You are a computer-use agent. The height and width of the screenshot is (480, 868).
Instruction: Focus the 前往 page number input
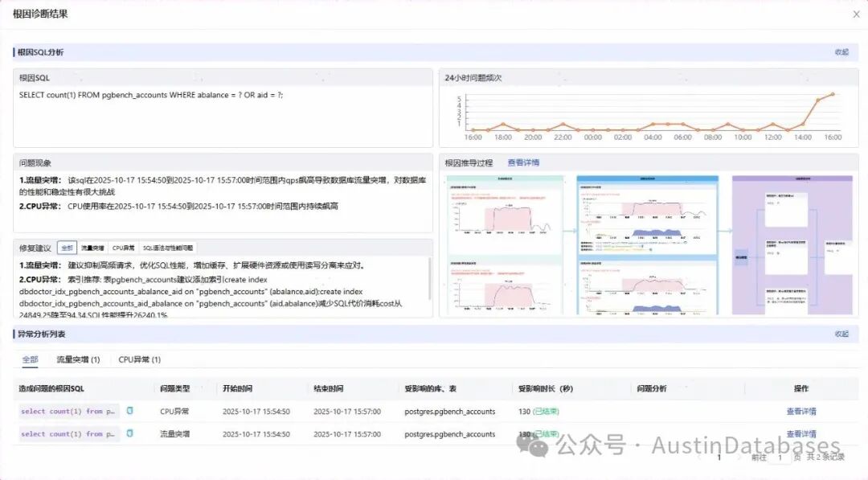pyautogui.click(x=780, y=457)
